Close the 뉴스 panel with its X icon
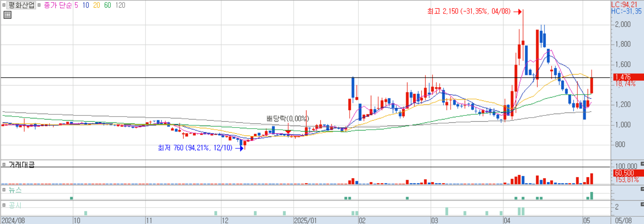 (x=642, y=189)
